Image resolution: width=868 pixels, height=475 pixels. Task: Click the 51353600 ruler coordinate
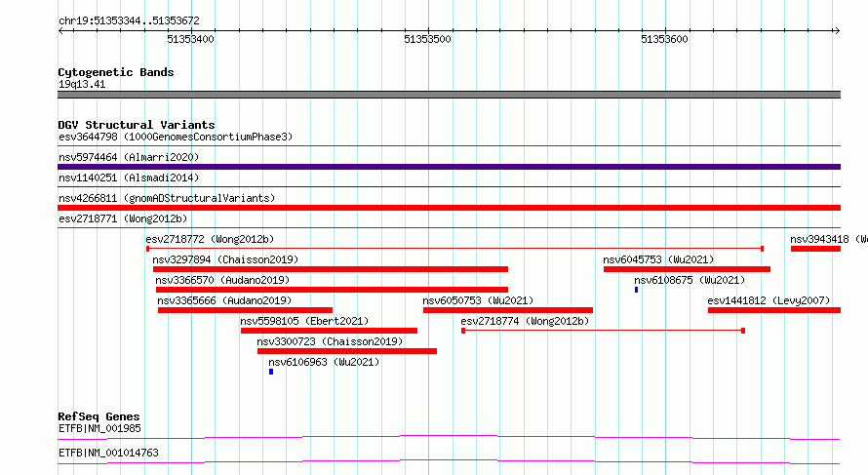pos(664,39)
